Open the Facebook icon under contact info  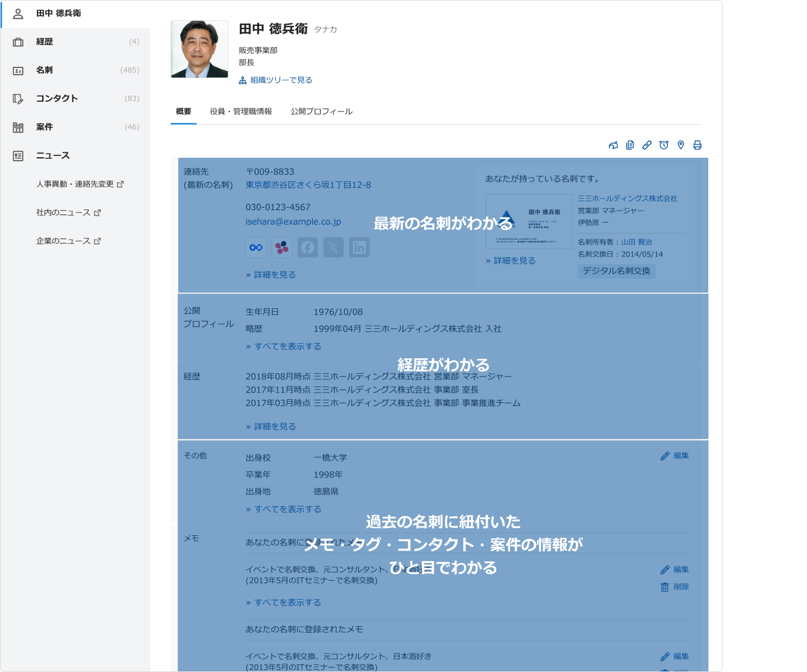tap(308, 247)
